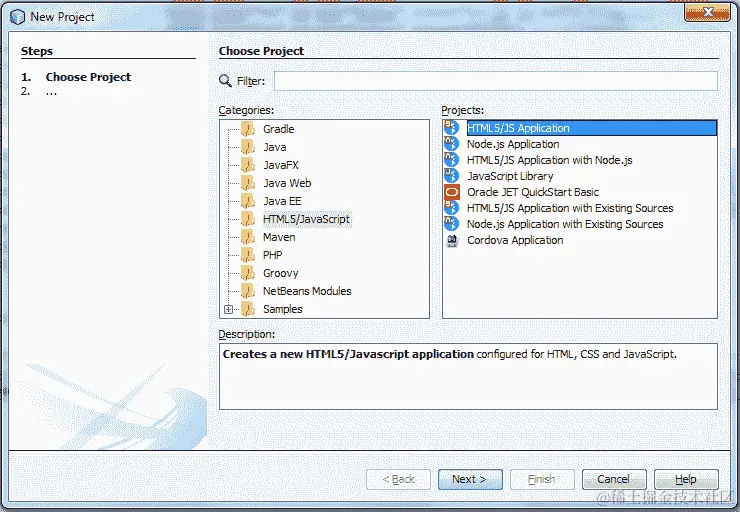Click the Maven folder icon

(x=248, y=237)
